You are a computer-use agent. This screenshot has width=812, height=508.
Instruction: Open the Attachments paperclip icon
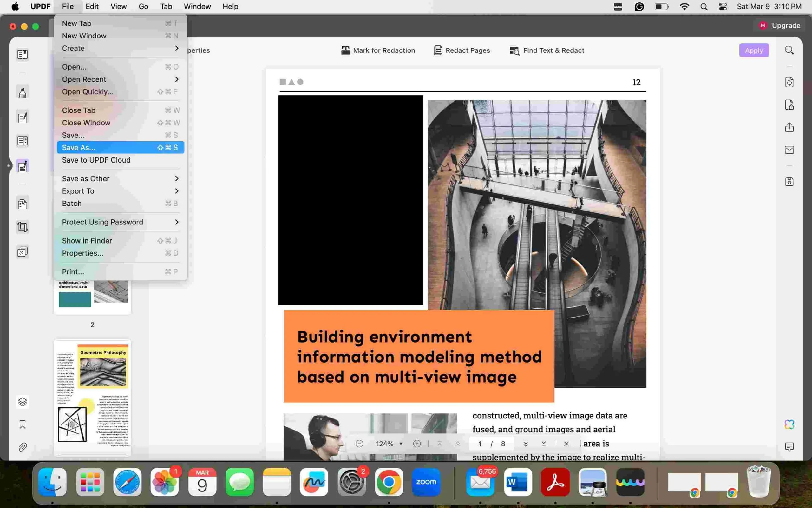(23, 447)
